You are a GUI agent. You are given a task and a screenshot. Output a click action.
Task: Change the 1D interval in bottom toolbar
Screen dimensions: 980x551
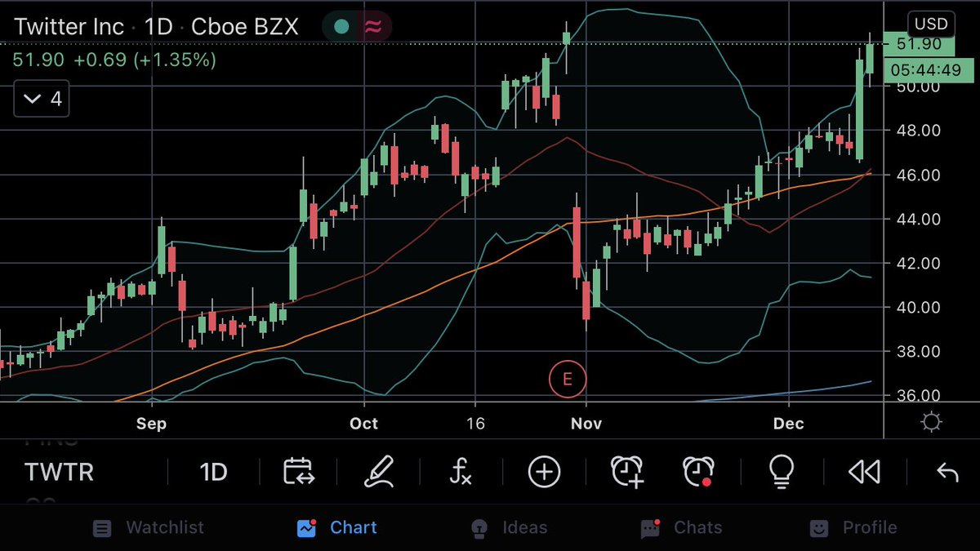tap(213, 472)
